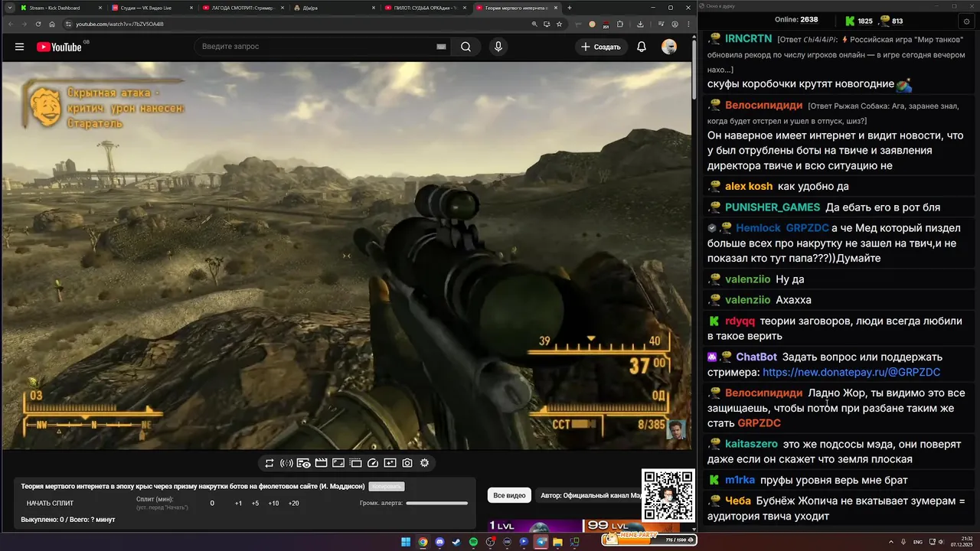Open the on-screen keyboard in the search box
The width and height of the screenshot is (980, 551).
[441, 47]
